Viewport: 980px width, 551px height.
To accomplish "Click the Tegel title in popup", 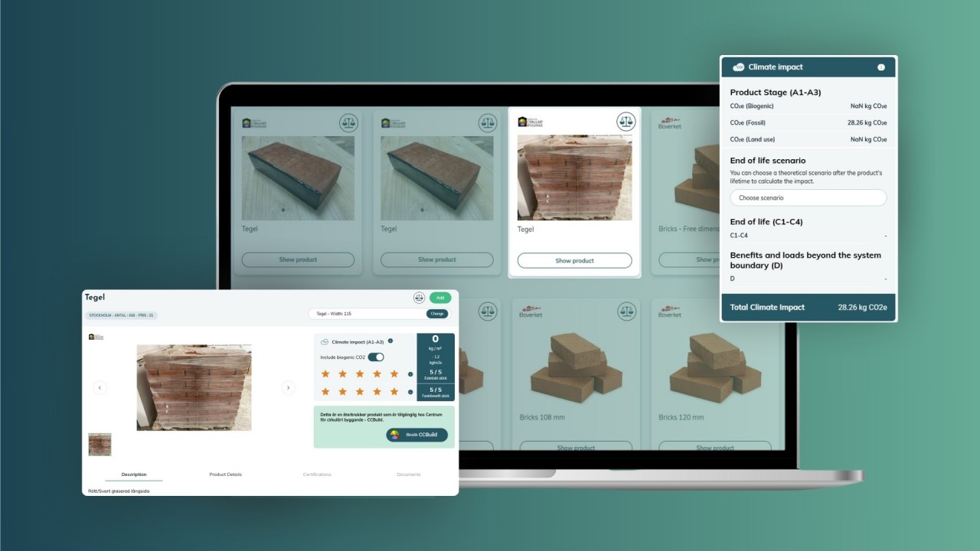I will point(94,297).
